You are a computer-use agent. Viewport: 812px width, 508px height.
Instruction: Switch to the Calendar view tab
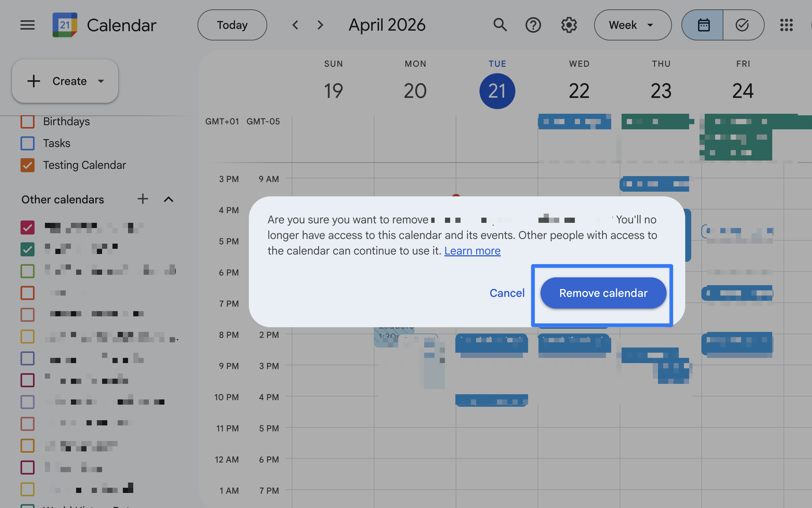click(x=703, y=25)
